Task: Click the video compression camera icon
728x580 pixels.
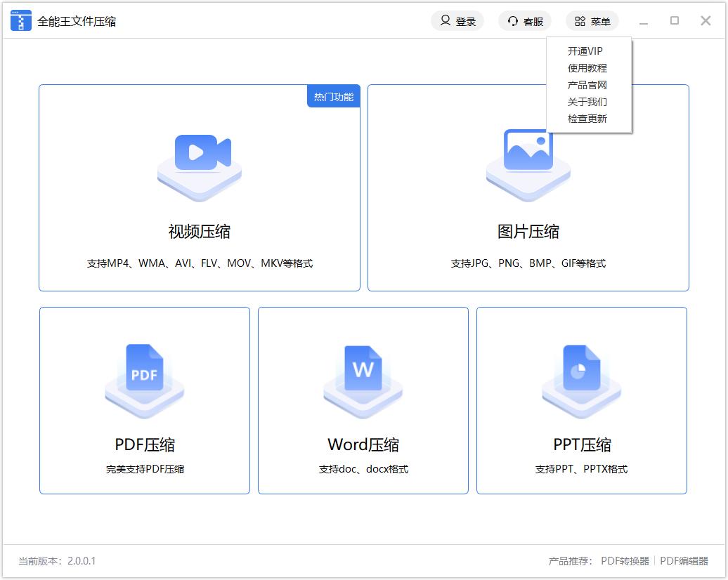Action: pos(201,153)
